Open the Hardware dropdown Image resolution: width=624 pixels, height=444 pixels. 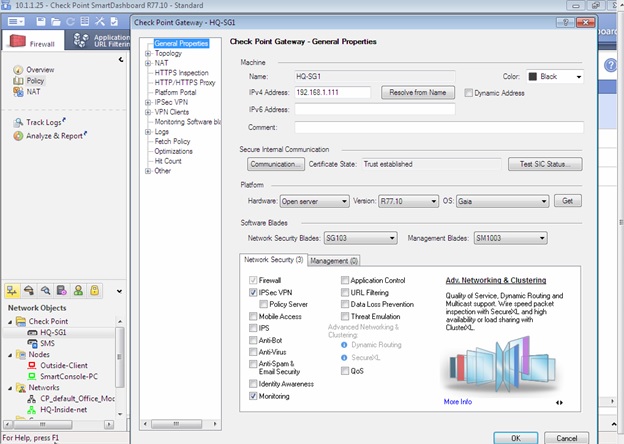point(315,201)
